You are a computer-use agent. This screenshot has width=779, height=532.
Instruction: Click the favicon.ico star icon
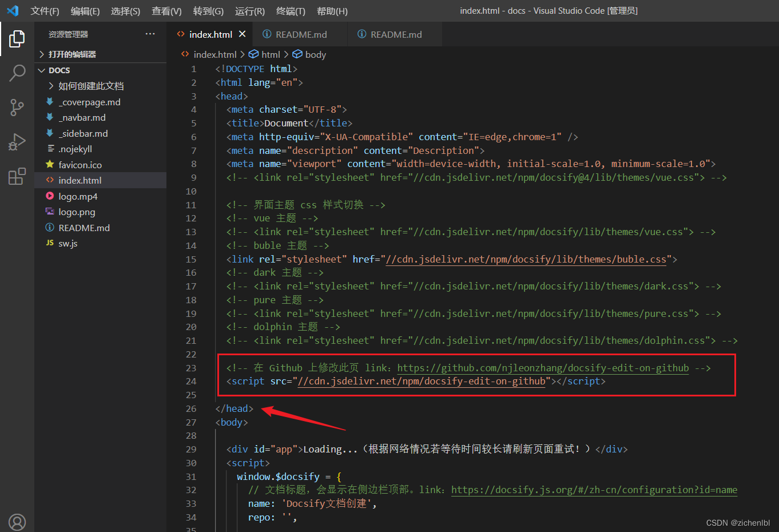point(50,165)
